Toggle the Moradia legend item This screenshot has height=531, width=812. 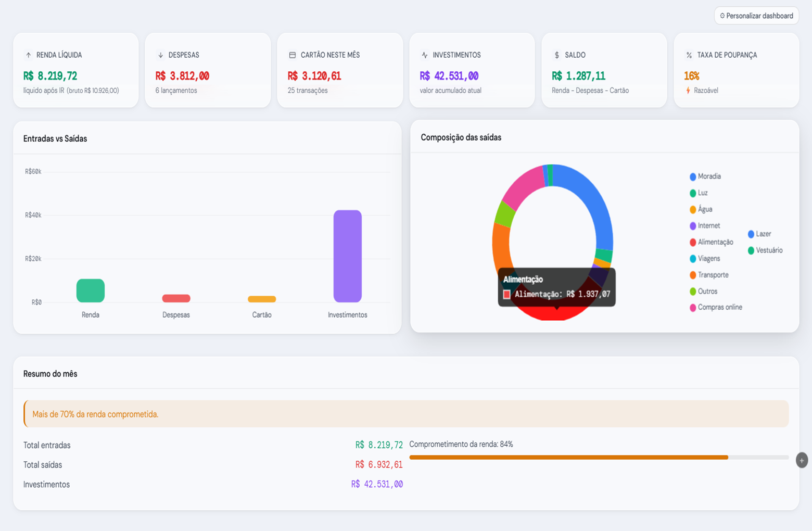point(705,176)
